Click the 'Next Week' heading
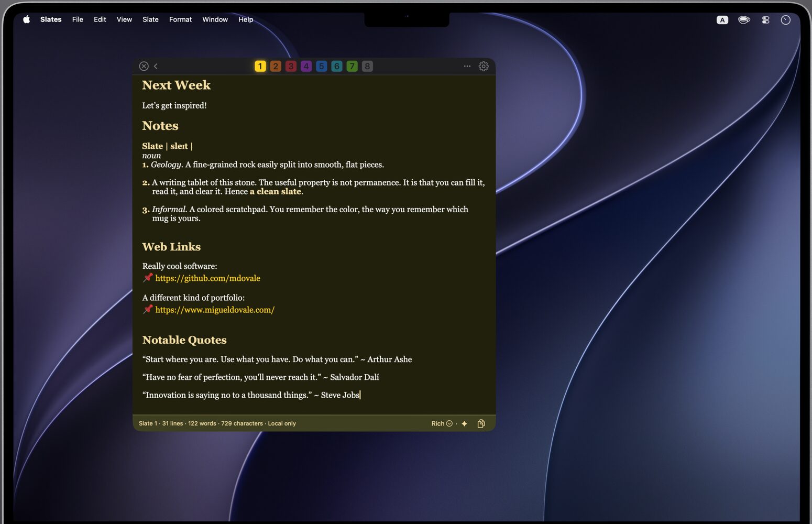This screenshot has width=812, height=524. [x=176, y=85]
